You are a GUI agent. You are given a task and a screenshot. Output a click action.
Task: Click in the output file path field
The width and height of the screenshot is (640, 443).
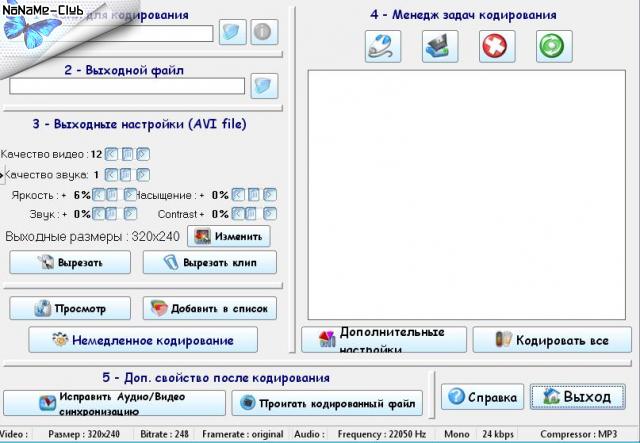pyautogui.click(x=127, y=86)
